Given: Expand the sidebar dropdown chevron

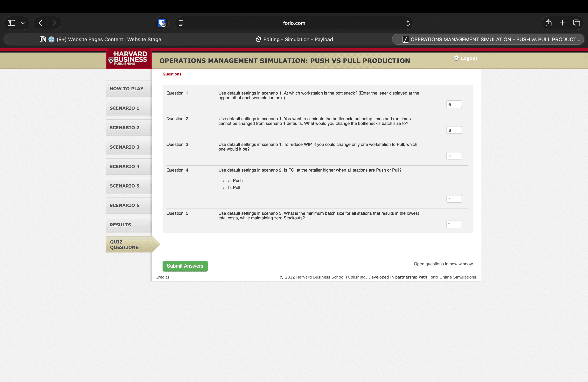Looking at the screenshot, I should (x=23, y=23).
